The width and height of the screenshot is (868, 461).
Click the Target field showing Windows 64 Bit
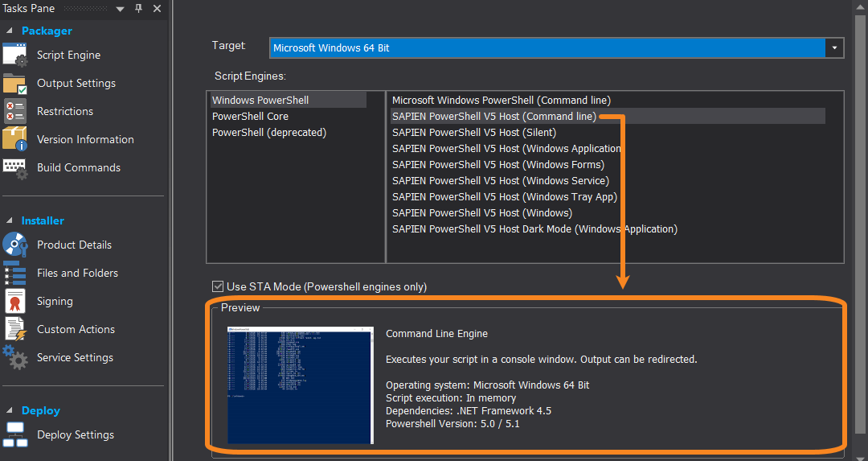click(547, 47)
